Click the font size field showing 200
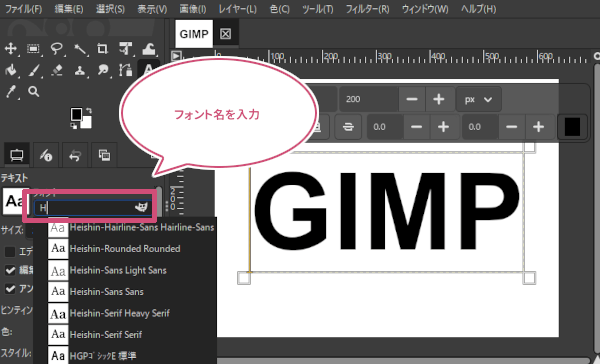Viewport: 600px width, 364px height. click(x=368, y=100)
